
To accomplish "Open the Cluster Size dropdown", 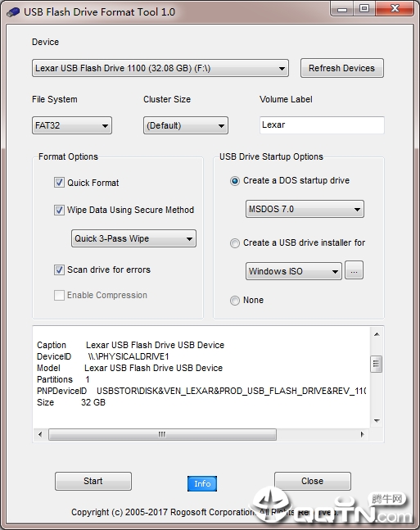I will (186, 125).
